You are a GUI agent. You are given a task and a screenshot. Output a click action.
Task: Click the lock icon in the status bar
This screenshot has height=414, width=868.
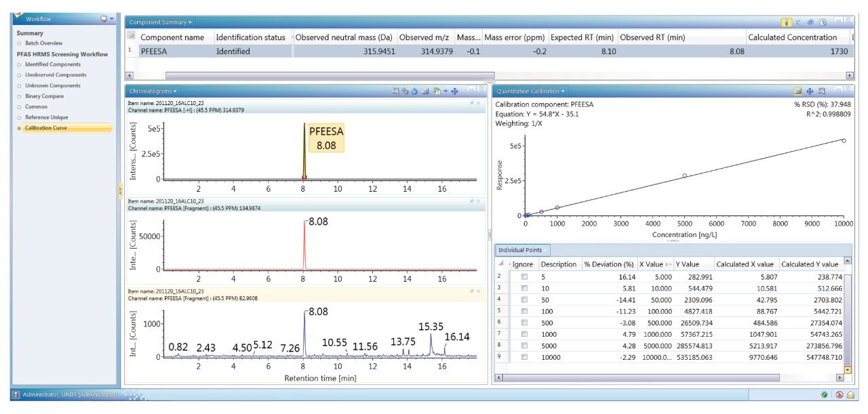850,395
